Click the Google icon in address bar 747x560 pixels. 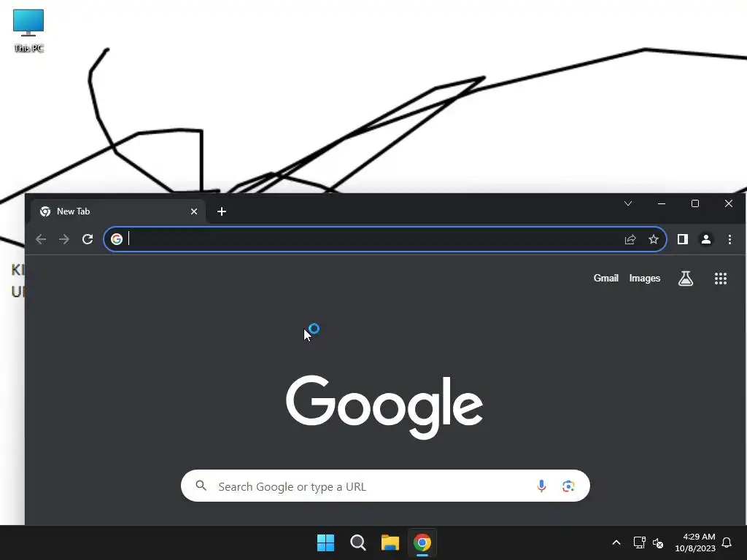pos(117,239)
